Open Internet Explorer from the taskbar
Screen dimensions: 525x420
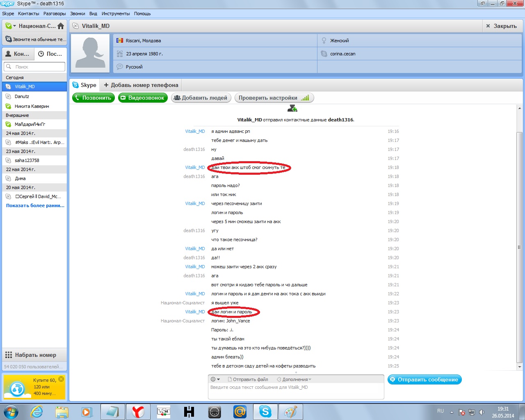click(x=37, y=411)
